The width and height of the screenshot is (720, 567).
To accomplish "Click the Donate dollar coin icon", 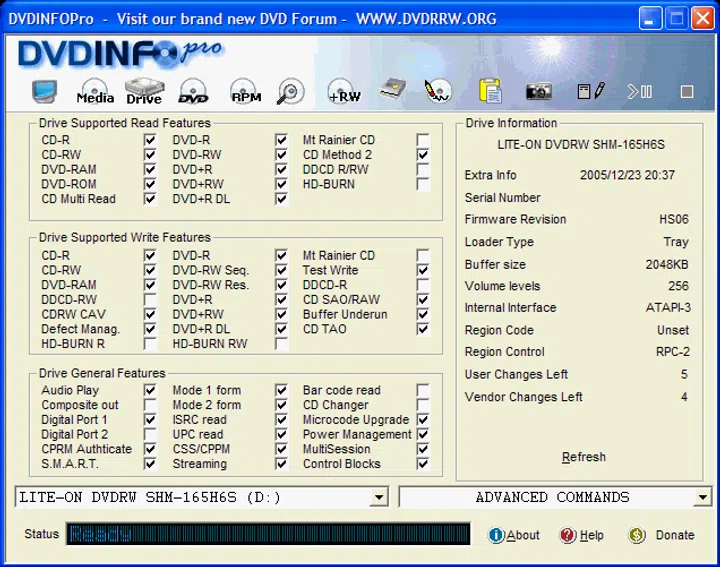I will [x=637, y=535].
